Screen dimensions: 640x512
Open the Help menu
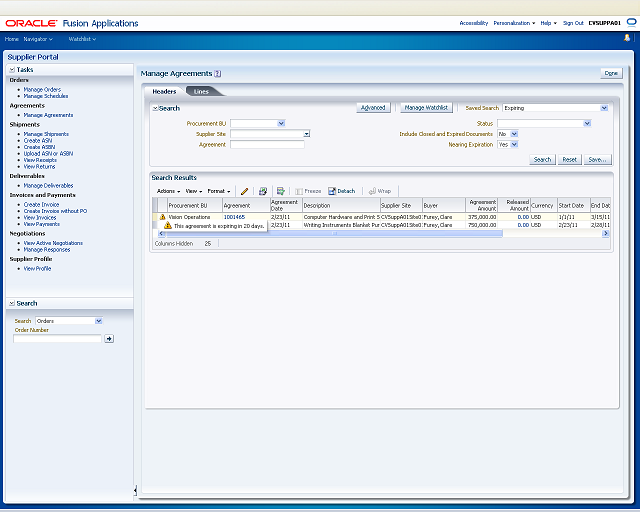point(549,23)
